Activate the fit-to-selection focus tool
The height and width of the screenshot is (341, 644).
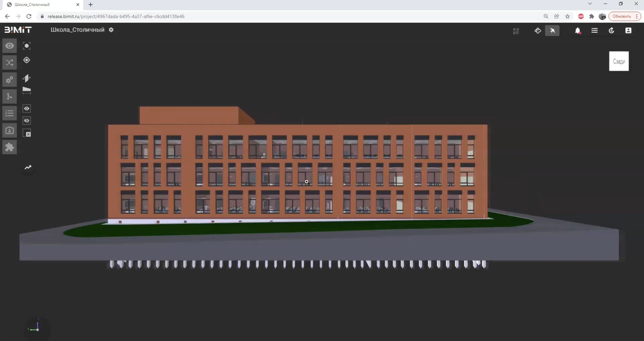[x=27, y=46]
